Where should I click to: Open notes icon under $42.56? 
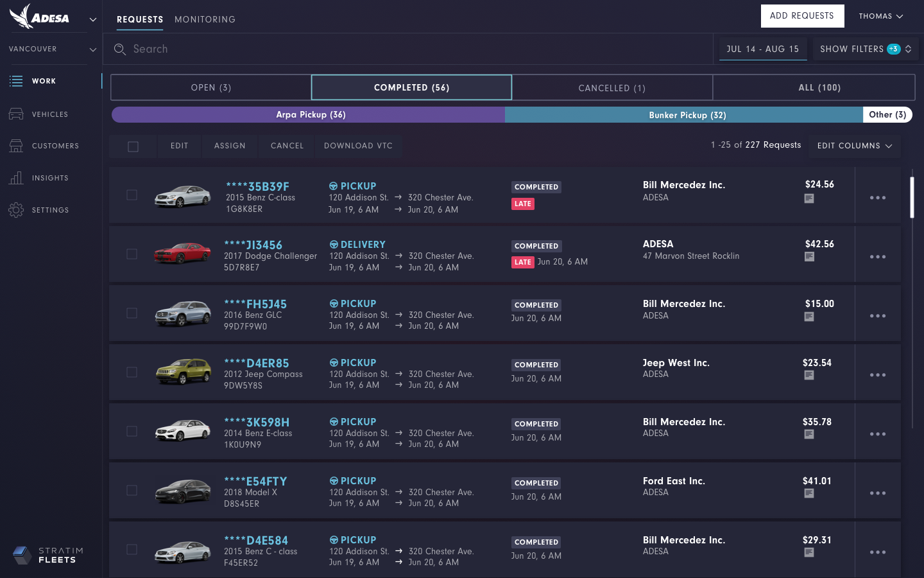point(809,257)
